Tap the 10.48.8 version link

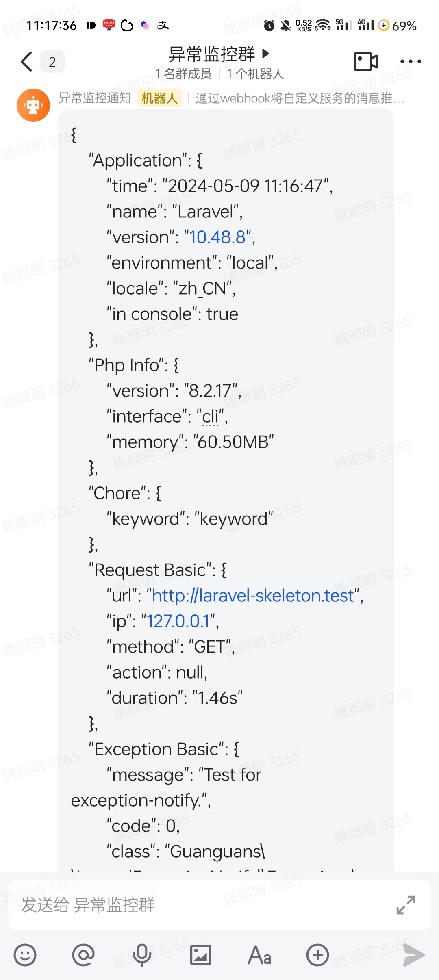coord(217,237)
